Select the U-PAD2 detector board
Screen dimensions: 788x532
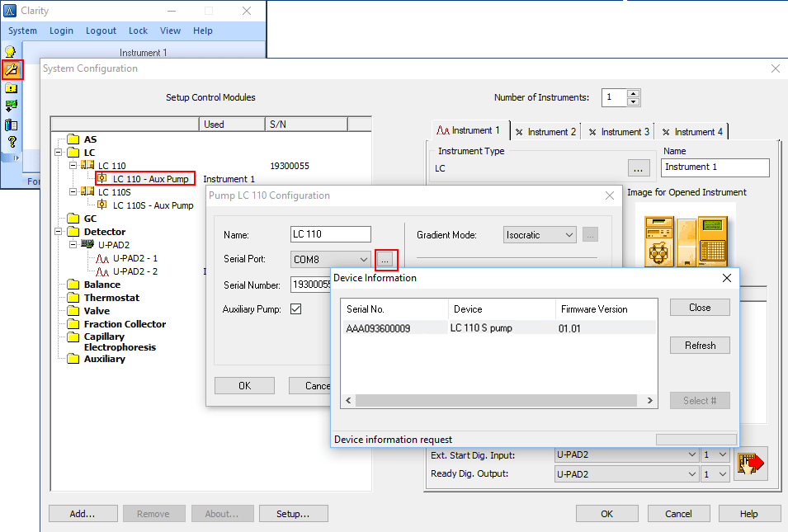(106, 245)
